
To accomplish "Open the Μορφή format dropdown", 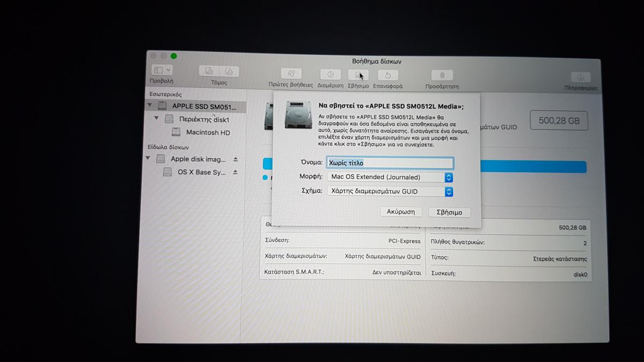I will 390,177.
